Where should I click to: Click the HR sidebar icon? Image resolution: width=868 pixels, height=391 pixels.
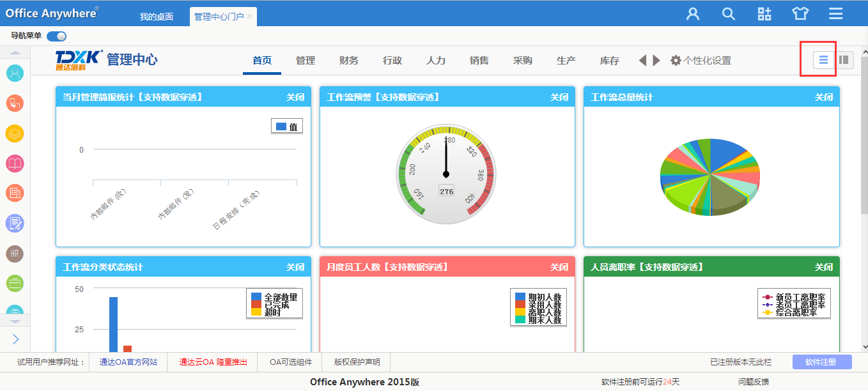(x=15, y=254)
